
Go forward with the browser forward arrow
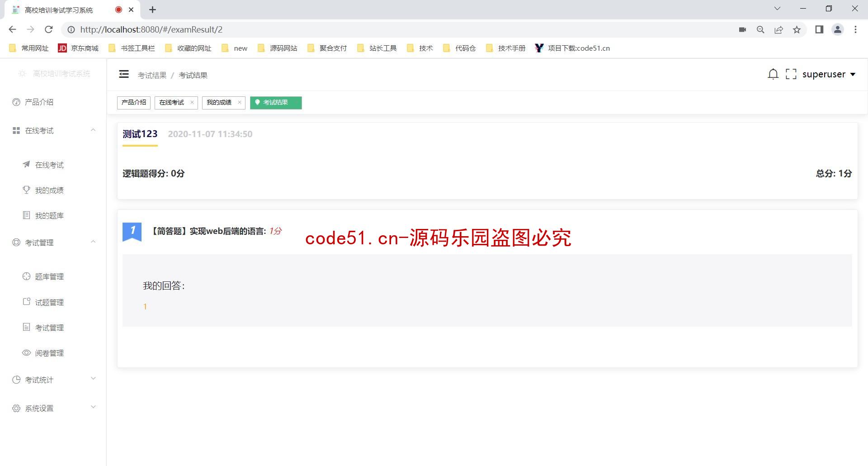30,29
